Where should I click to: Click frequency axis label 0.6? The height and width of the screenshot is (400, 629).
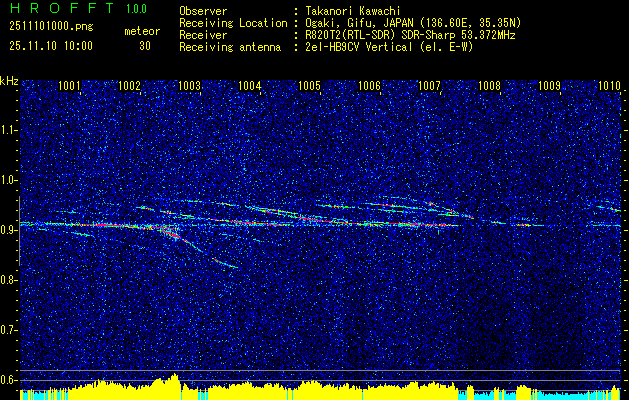[x=9, y=380]
